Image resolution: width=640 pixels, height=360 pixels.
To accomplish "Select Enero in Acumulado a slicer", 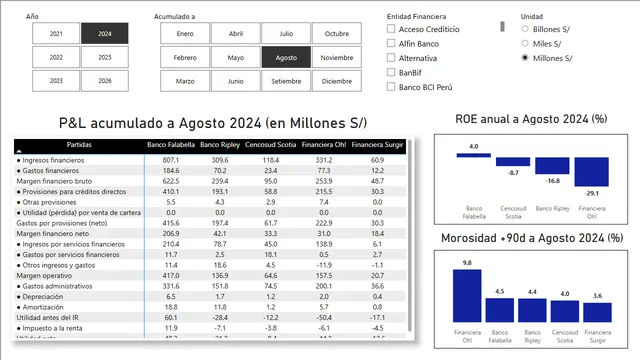I will (x=185, y=33).
